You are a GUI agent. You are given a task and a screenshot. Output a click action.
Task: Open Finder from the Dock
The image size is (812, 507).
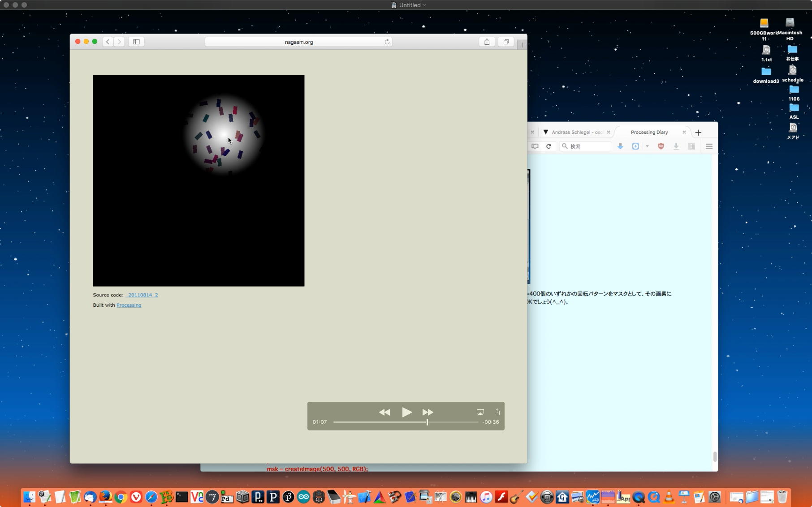click(29, 497)
